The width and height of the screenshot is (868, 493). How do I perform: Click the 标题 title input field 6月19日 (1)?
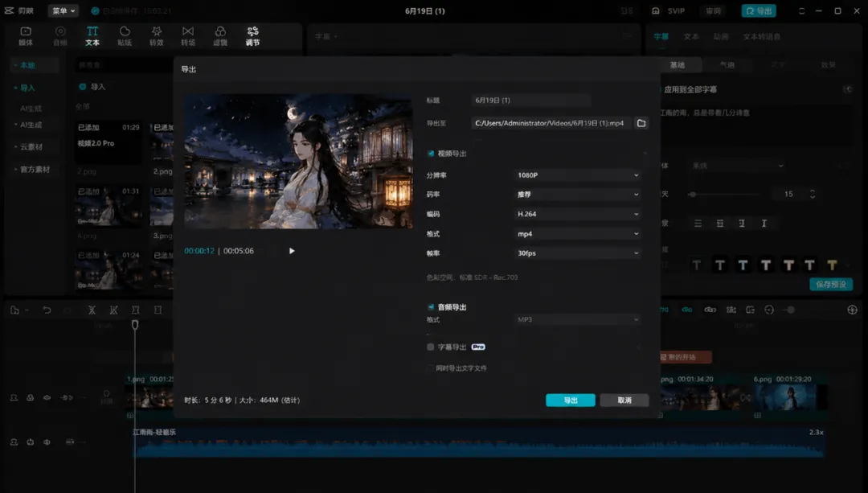pyautogui.click(x=531, y=101)
